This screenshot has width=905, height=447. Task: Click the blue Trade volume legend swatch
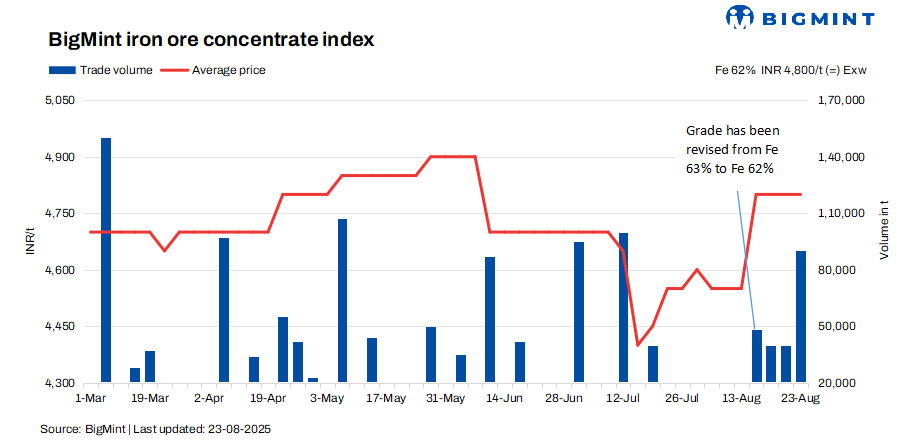pyautogui.click(x=61, y=70)
